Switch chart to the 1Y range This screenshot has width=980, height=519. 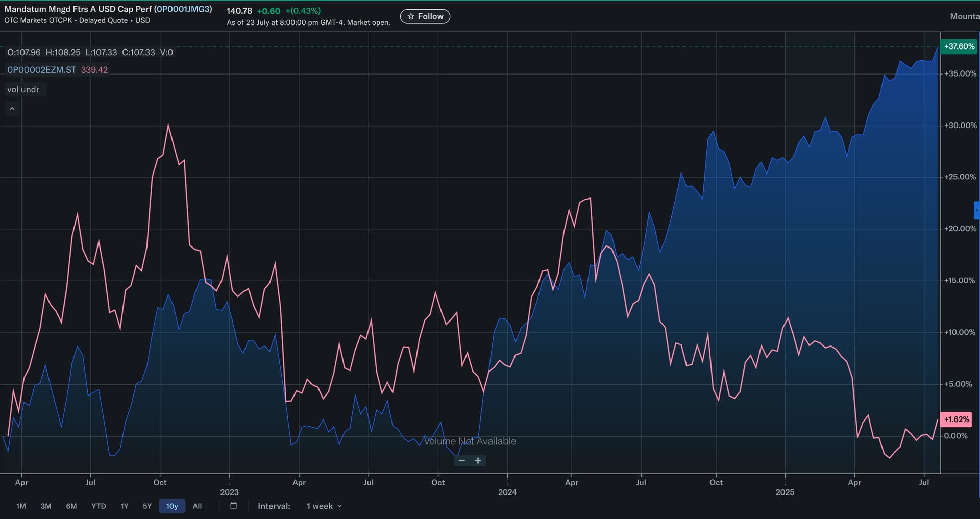coord(124,506)
